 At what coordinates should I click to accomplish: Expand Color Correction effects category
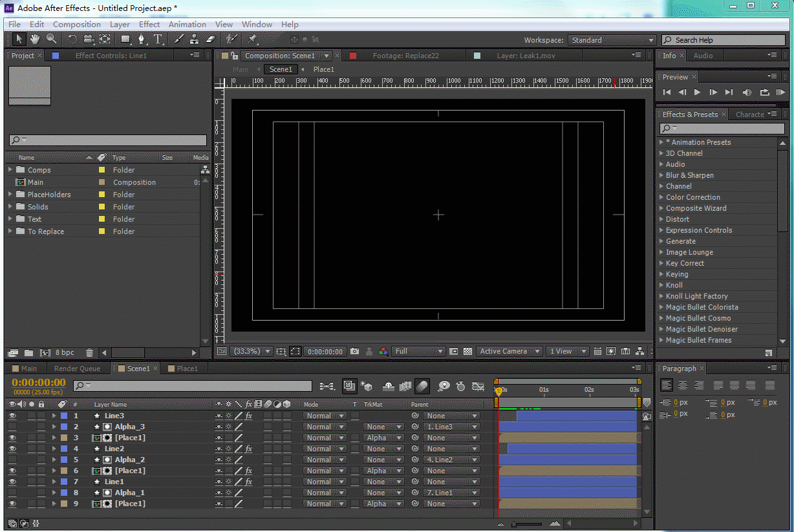click(x=661, y=197)
